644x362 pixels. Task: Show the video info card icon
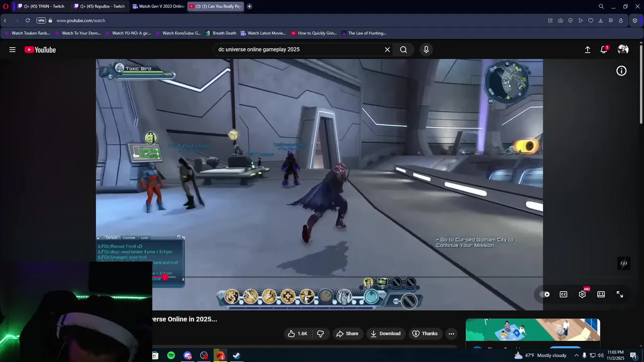pos(621,71)
